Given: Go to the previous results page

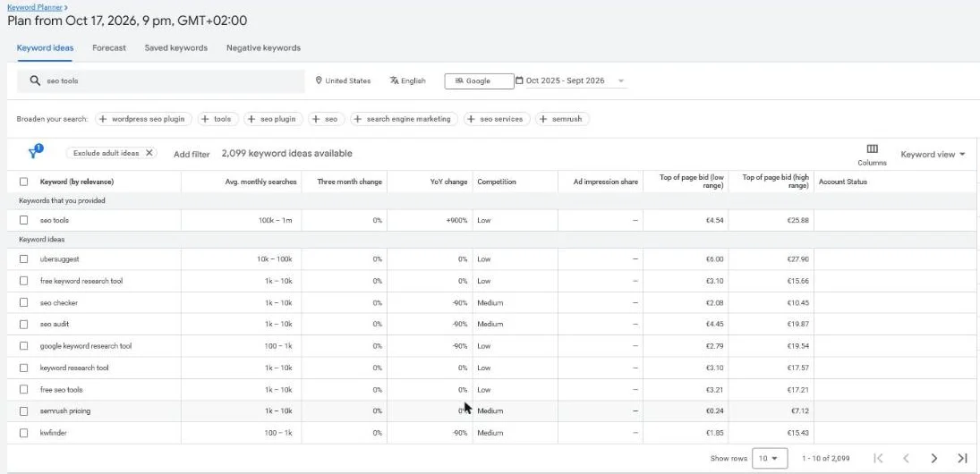Looking at the screenshot, I should pyautogui.click(x=906, y=459).
